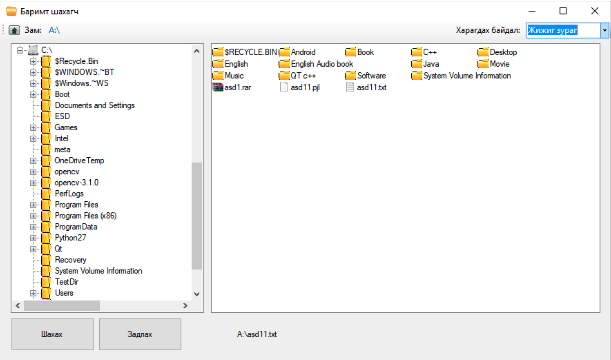Click the home icon in the toolbar
Image resolution: width=611 pixels, height=360 pixels.
[x=14, y=30]
